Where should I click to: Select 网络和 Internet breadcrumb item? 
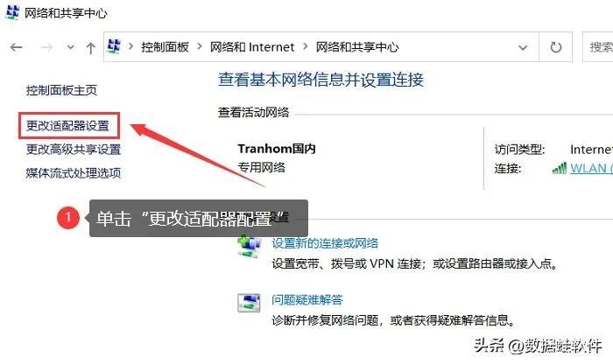[x=252, y=47]
